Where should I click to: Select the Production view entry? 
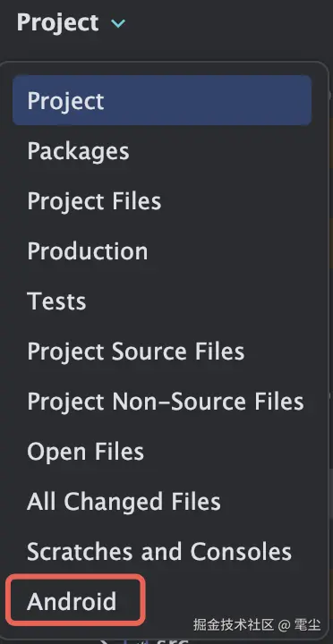click(x=87, y=251)
